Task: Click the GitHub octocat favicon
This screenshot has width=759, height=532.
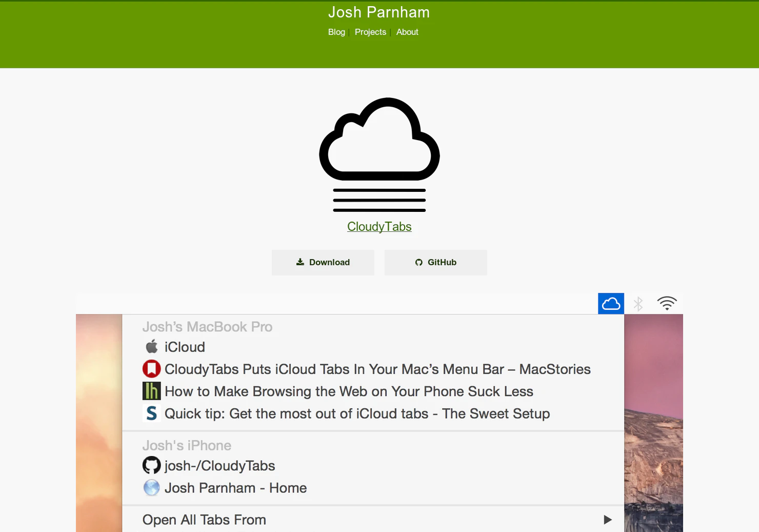Action: 151,465
